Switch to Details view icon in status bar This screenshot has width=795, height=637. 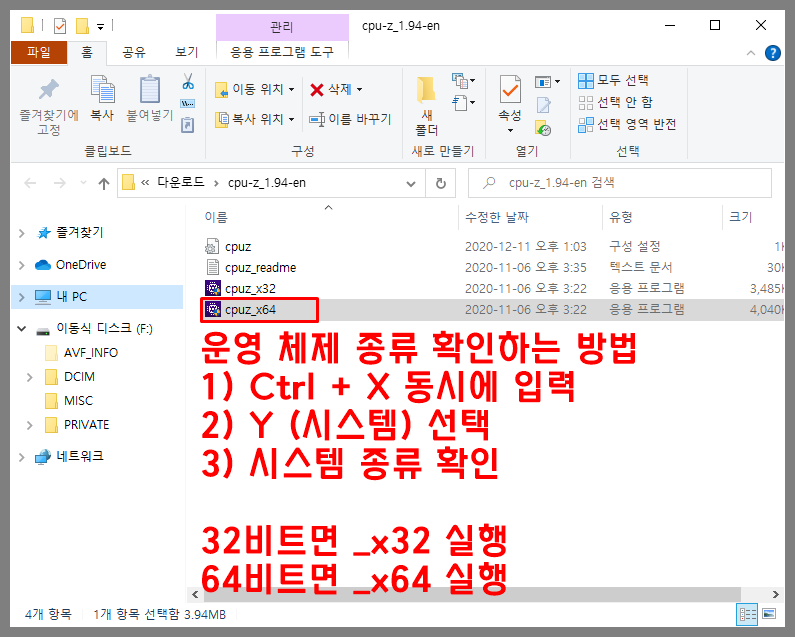[x=747, y=615]
